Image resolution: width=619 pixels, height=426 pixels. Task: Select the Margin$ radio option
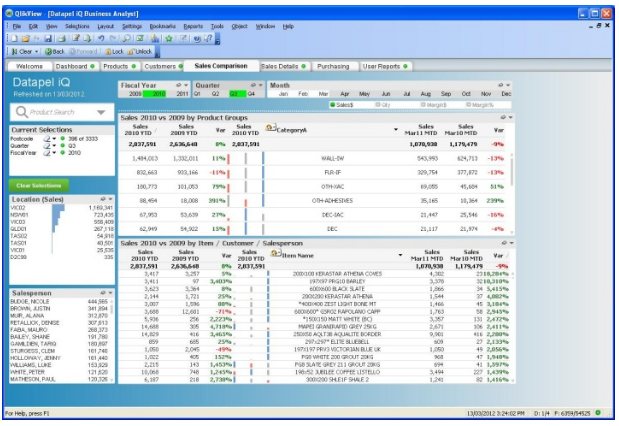433,105
